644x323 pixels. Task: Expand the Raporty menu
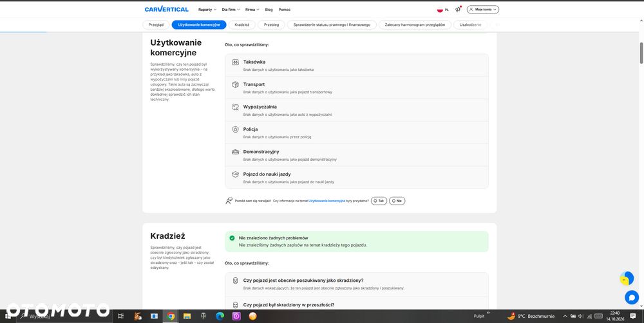pyautogui.click(x=207, y=10)
